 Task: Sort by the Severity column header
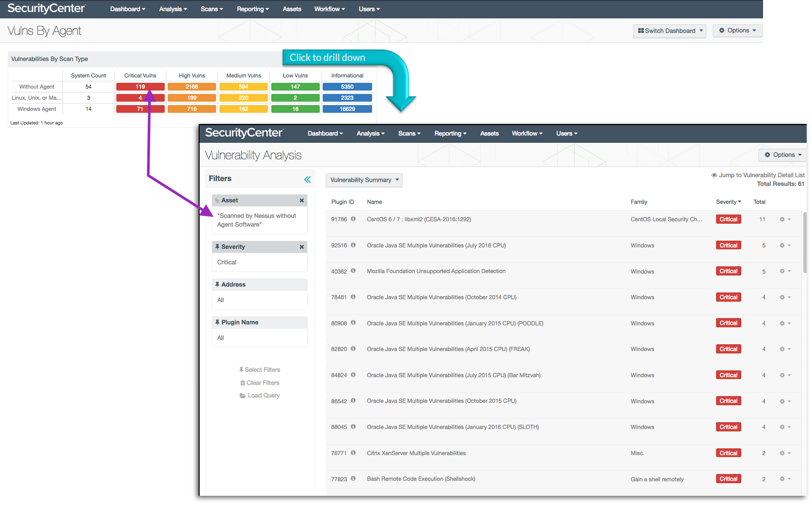(x=728, y=202)
